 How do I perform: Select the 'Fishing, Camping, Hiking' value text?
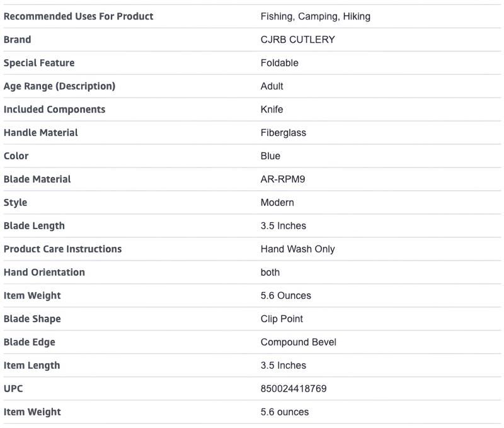tap(315, 16)
